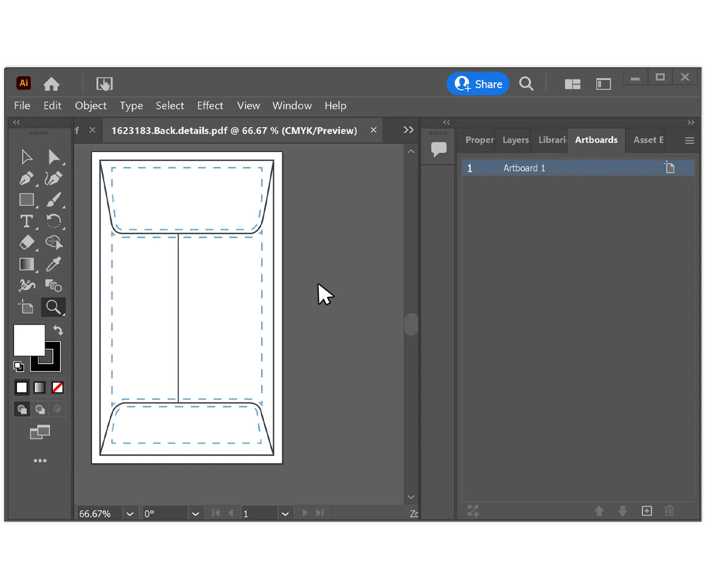Viewport: 706px width, 588px height.
Task: Reset to default fill and stroke
Action: [19, 366]
